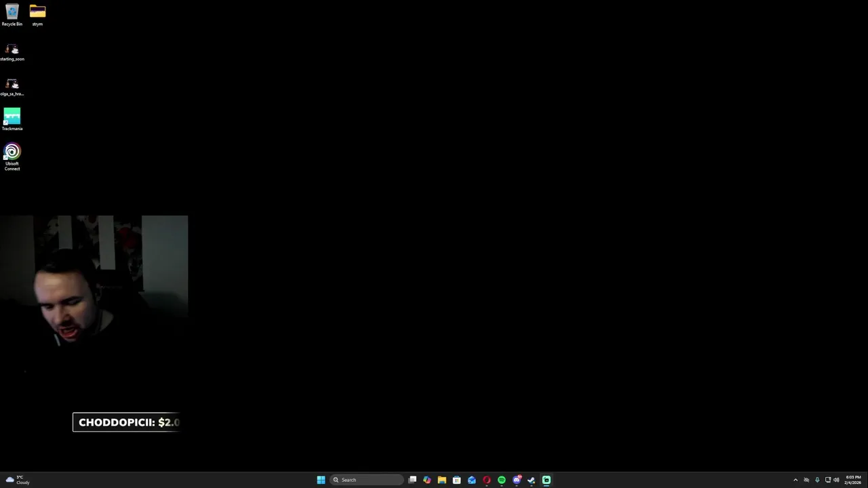Image resolution: width=868 pixels, height=488 pixels.
Task: Open the clock and date calendar
Action: [853, 480]
